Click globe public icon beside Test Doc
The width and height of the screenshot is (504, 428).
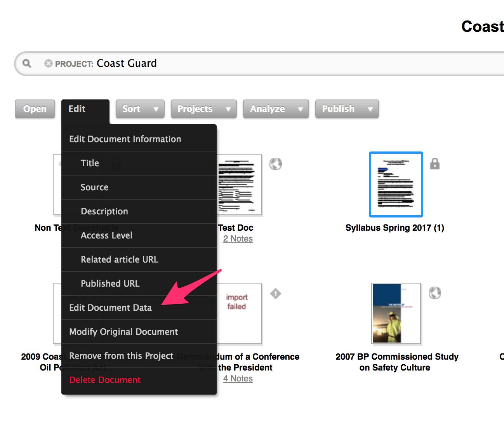[x=276, y=164]
